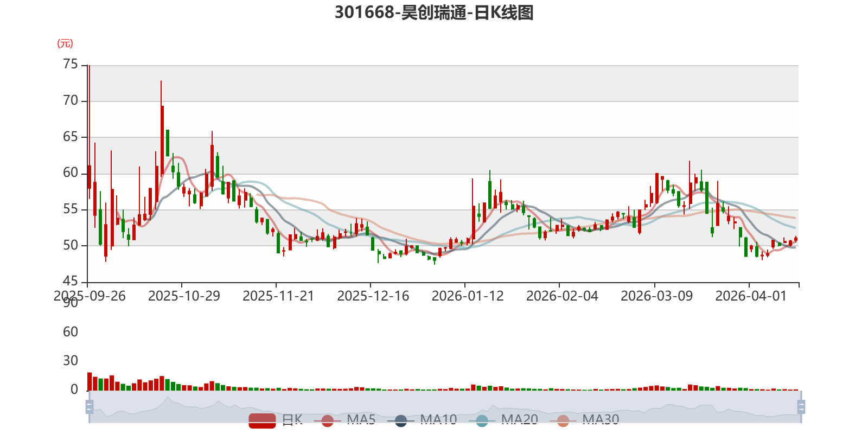This screenshot has height=434, width=868.
Task: Click the 65 price axis label
Action: [71, 137]
